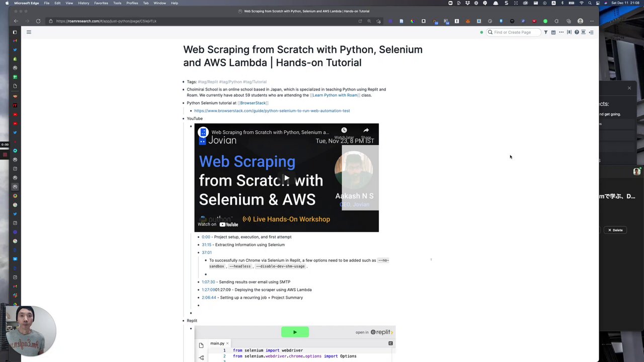644x362 pixels.
Task: Open the Jovian channel logo on the video
Action: coord(203,132)
